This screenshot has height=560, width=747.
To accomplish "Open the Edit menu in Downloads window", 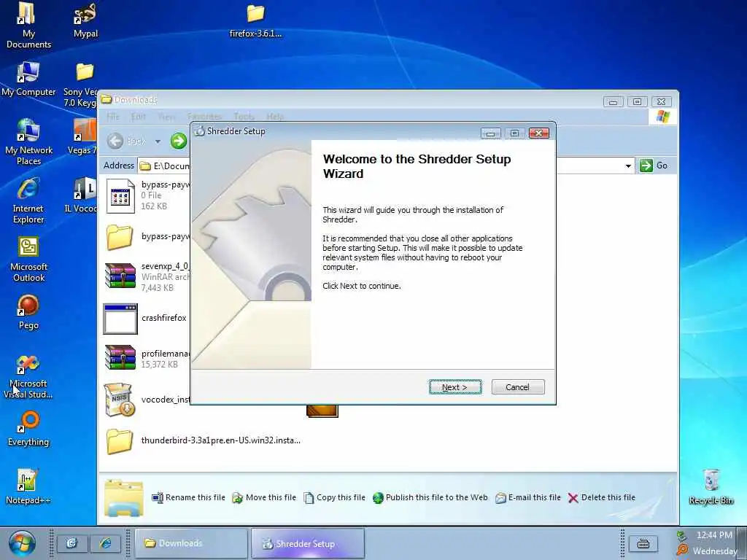I will click(138, 117).
